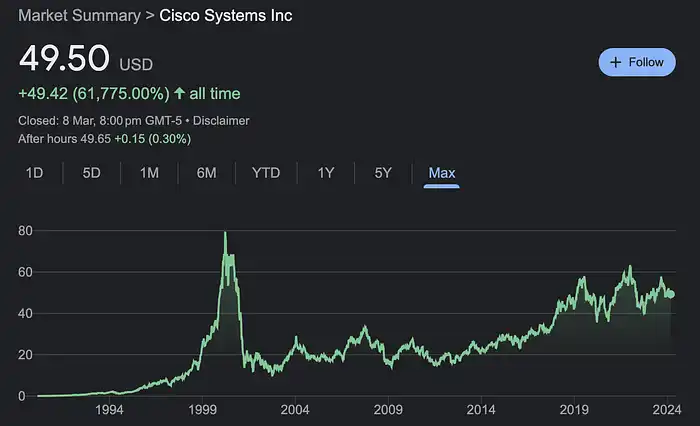Switch to the 1D time range tab
Viewport: 700px width, 426px height.
(34, 173)
